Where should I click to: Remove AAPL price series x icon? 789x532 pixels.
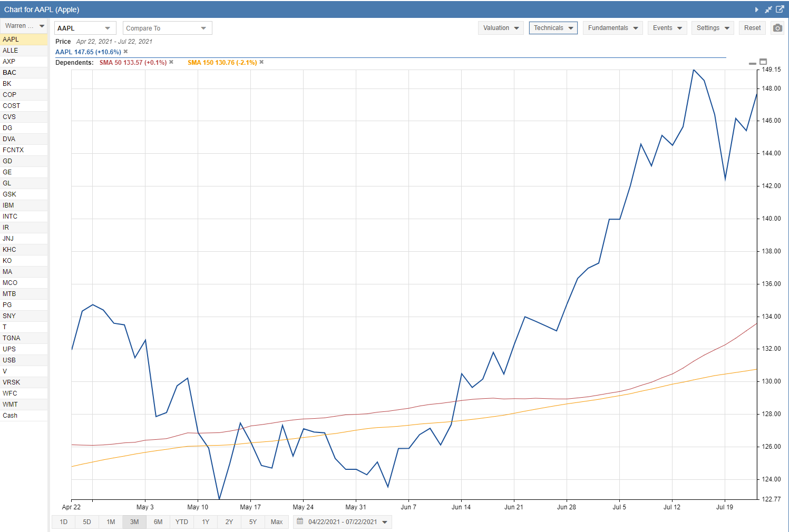point(125,52)
